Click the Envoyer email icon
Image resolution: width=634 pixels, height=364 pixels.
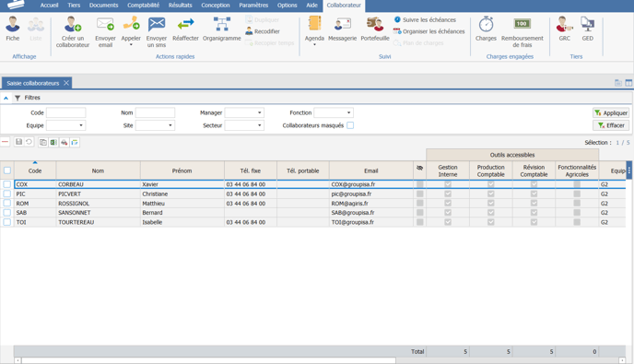click(x=105, y=24)
